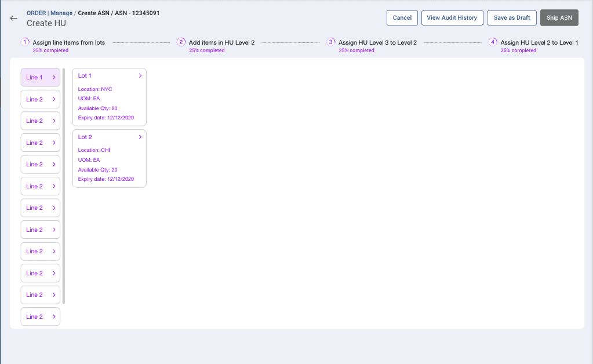Select the Line 1 item

coord(41,77)
